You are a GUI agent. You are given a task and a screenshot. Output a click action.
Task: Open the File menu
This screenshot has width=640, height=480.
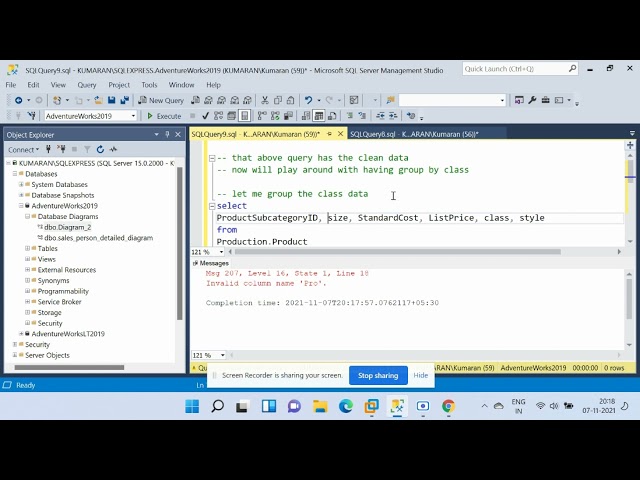11,85
